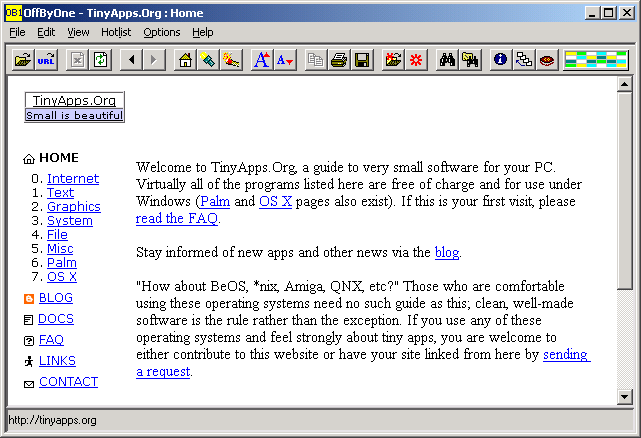Save page with the floppy disk icon
Viewport: 641px width, 438px height.
click(x=362, y=60)
